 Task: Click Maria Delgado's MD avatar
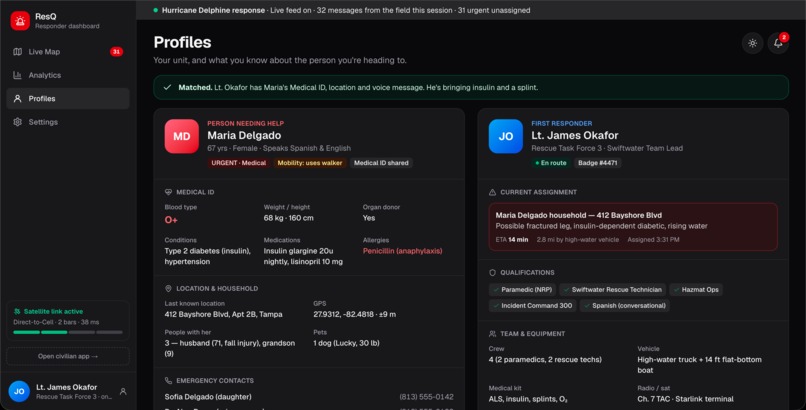181,136
